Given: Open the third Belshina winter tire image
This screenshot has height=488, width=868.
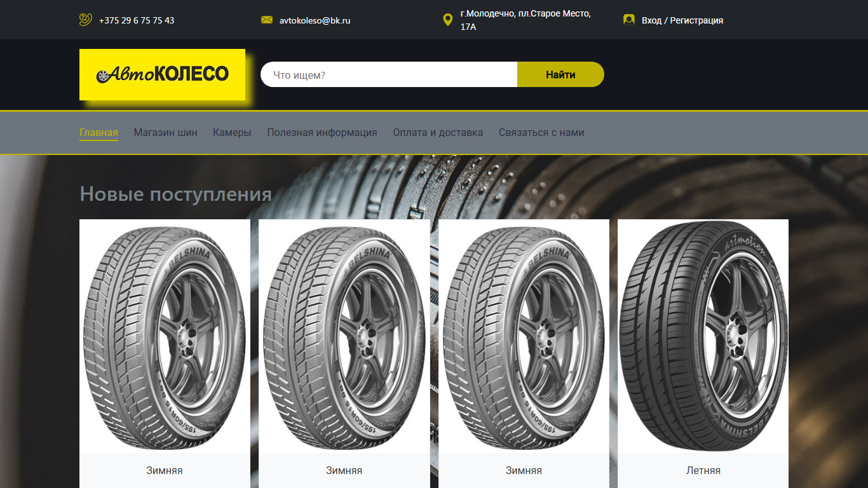Looking at the screenshot, I should click(x=524, y=336).
